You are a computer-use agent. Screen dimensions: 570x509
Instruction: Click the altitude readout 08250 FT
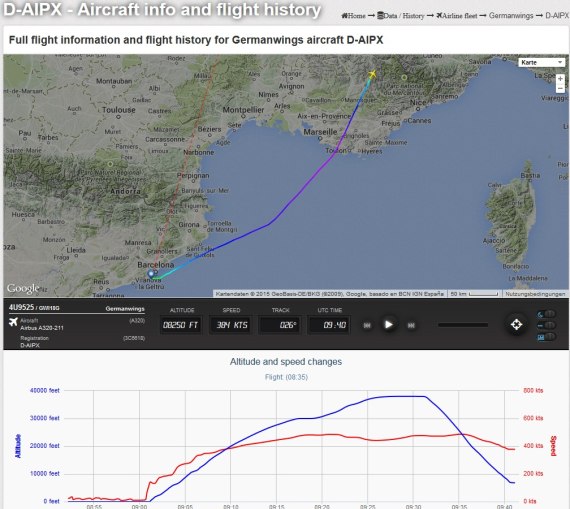point(180,325)
